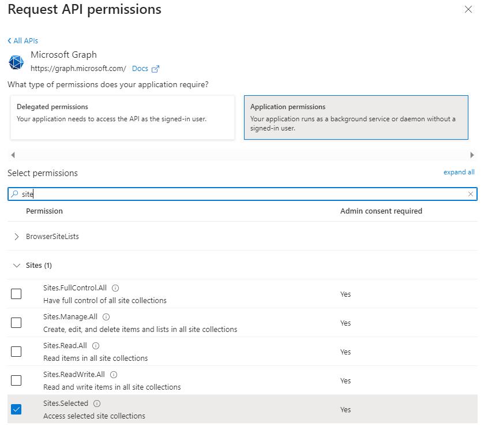This screenshot has width=488, height=448.
Task: Click Yes in Sites.Selected row
Action: pyautogui.click(x=346, y=410)
